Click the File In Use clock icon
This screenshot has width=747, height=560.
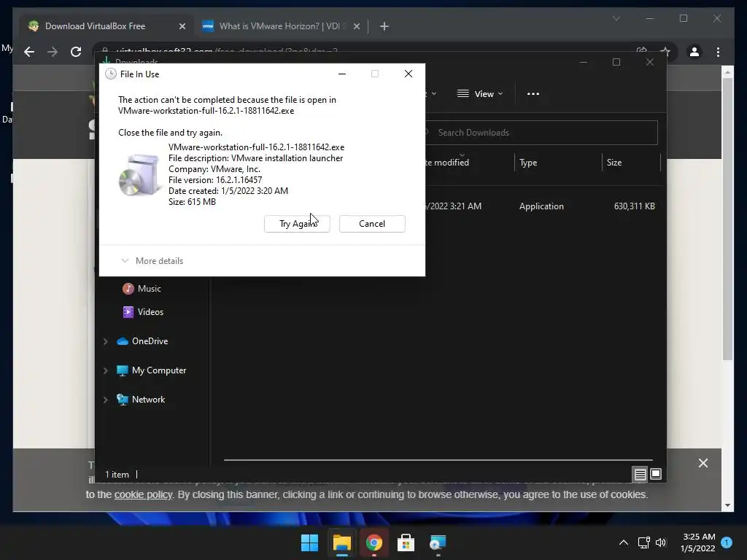(x=111, y=74)
